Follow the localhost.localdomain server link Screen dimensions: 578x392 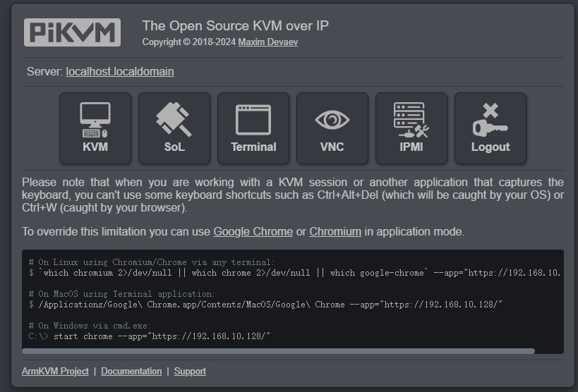click(120, 71)
